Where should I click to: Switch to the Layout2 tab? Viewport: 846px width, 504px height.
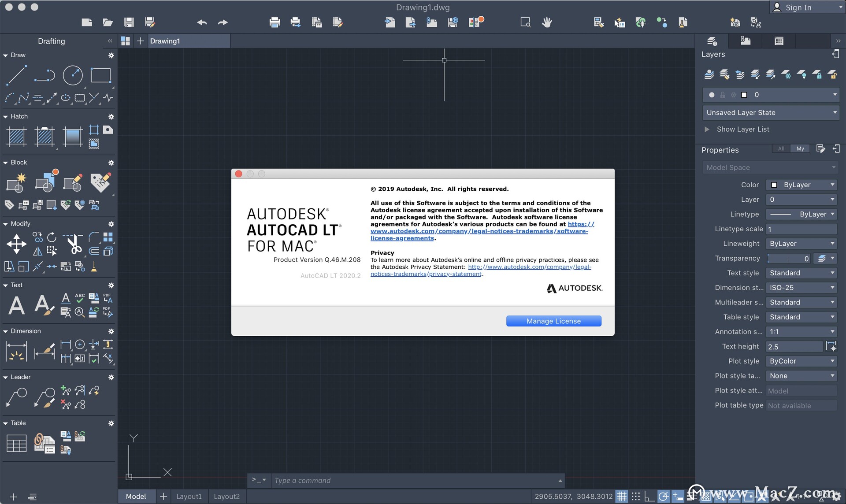pyautogui.click(x=226, y=497)
